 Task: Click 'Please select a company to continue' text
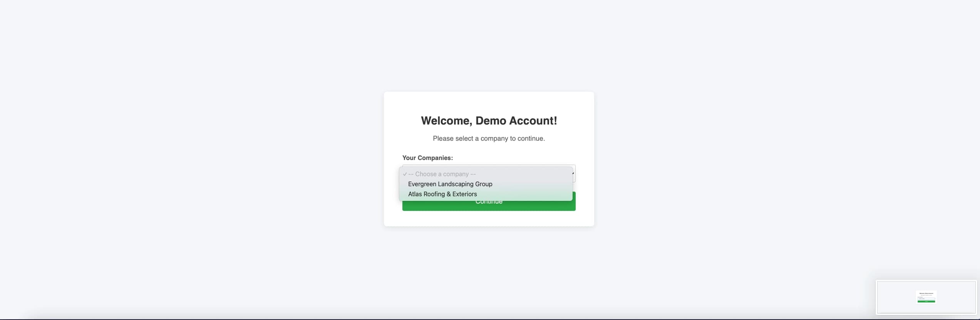tap(489, 138)
